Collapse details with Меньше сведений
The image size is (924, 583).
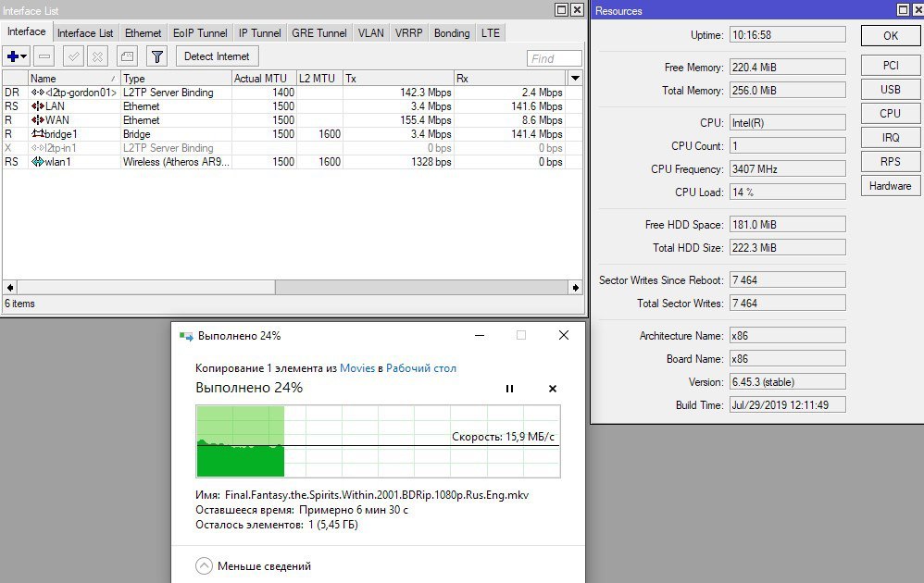coord(253,566)
